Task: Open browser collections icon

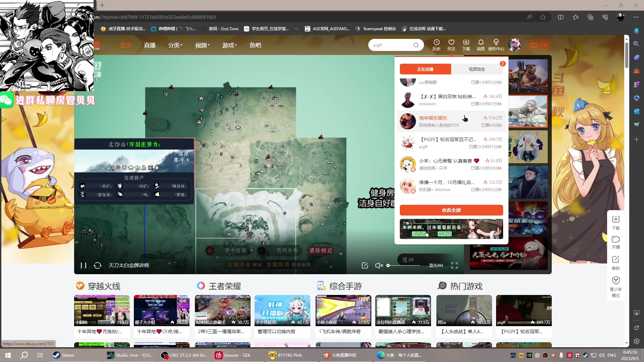Action: pyautogui.click(x=590, y=17)
